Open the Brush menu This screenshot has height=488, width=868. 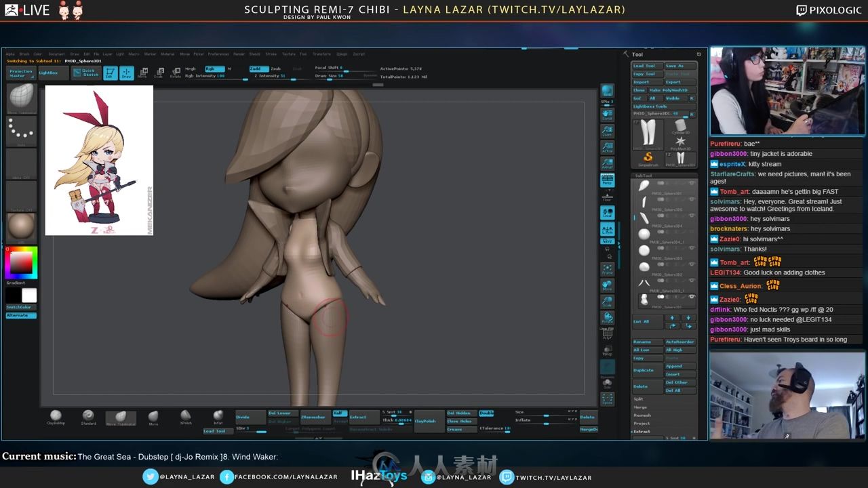[24, 54]
